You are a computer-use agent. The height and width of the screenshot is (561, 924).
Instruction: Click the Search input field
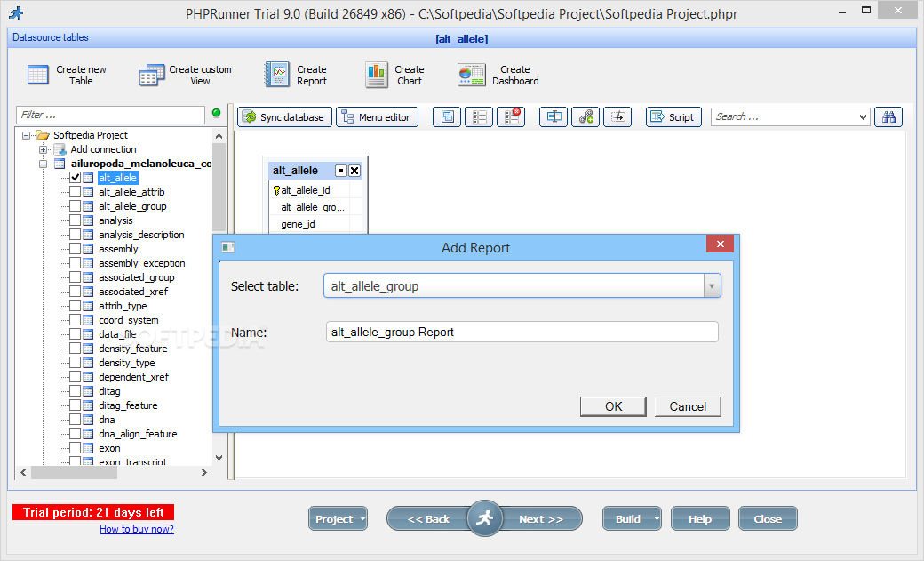coord(785,116)
